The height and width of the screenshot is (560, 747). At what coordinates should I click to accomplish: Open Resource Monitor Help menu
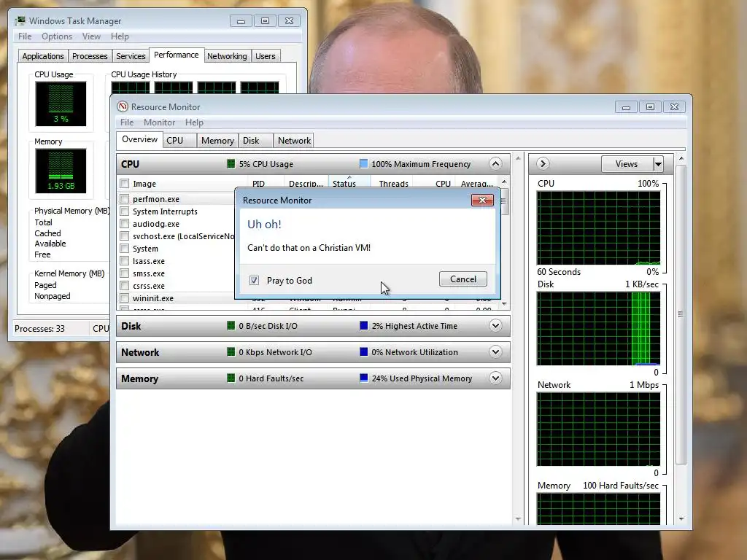pos(194,122)
